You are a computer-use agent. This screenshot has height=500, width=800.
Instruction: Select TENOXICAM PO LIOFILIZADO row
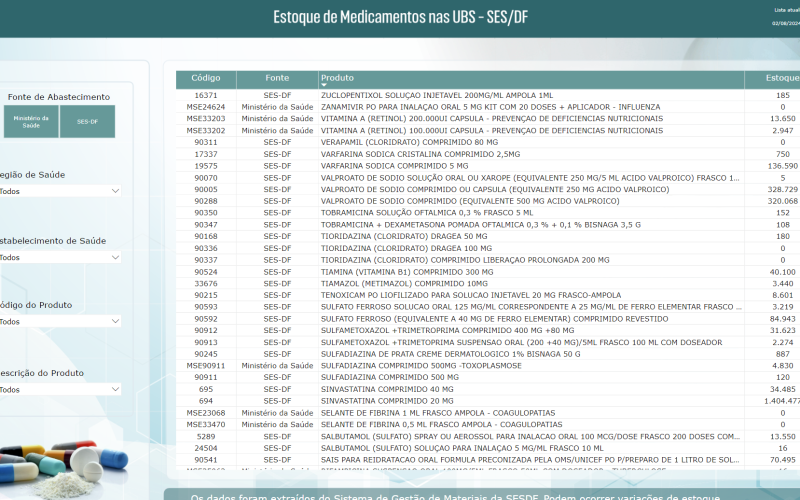[488, 295]
